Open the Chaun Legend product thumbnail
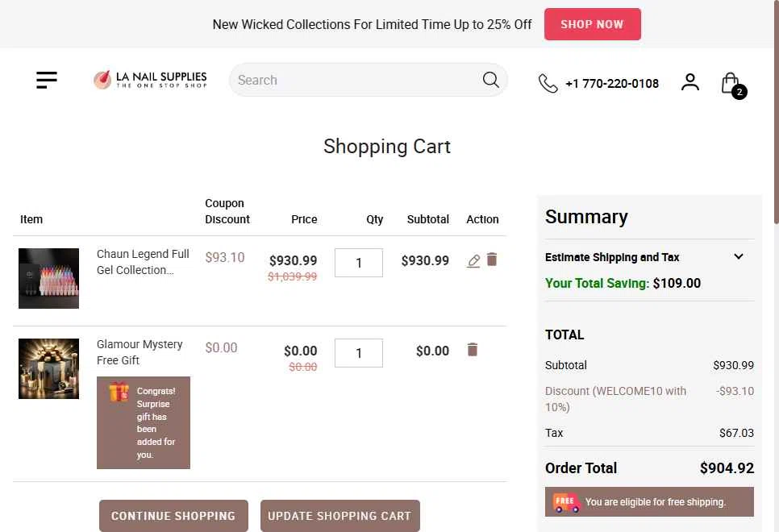The image size is (779, 532). pyautogui.click(x=48, y=278)
